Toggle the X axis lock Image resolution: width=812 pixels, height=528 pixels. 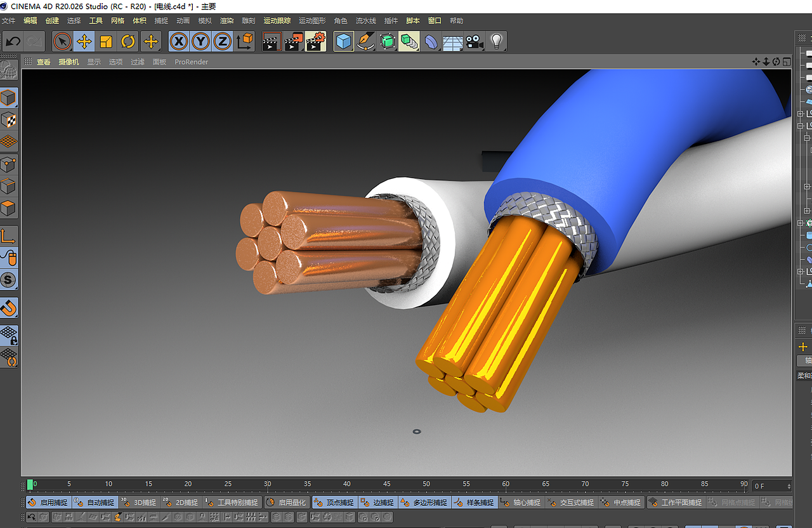click(x=180, y=42)
